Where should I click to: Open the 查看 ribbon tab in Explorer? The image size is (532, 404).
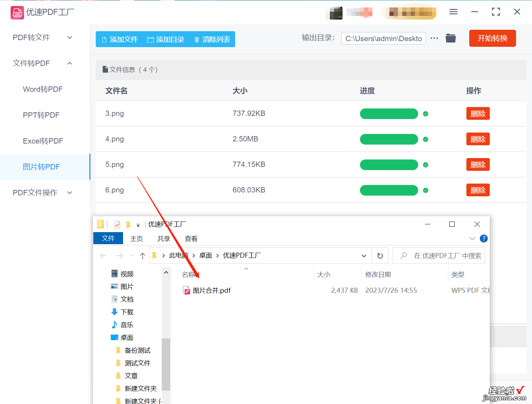pyautogui.click(x=191, y=239)
